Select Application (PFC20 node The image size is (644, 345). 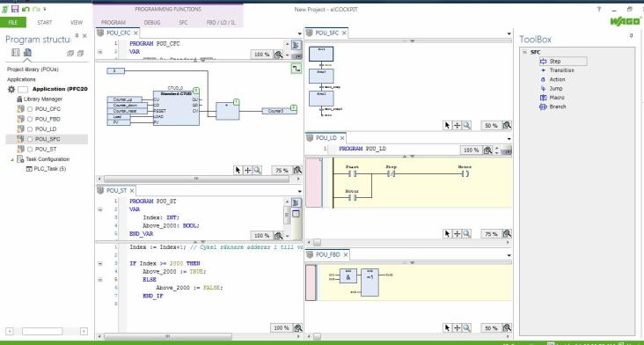[60, 89]
